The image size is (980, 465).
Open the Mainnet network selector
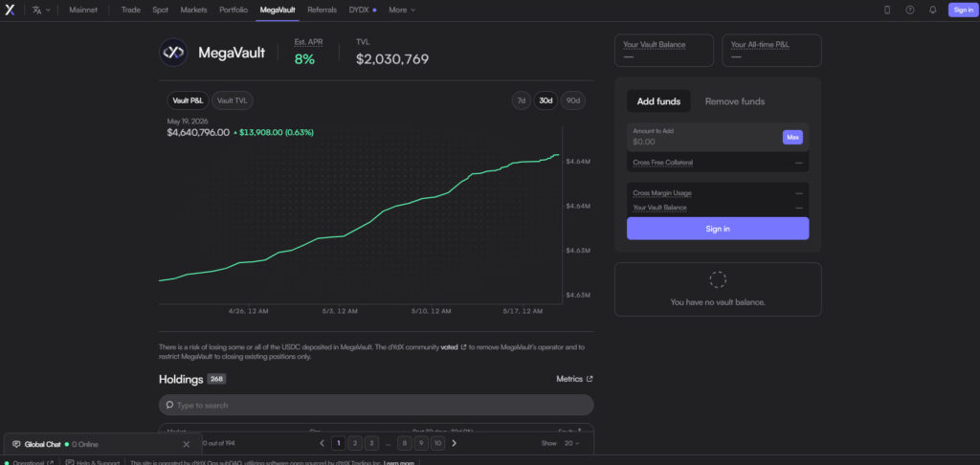point(83,10)
